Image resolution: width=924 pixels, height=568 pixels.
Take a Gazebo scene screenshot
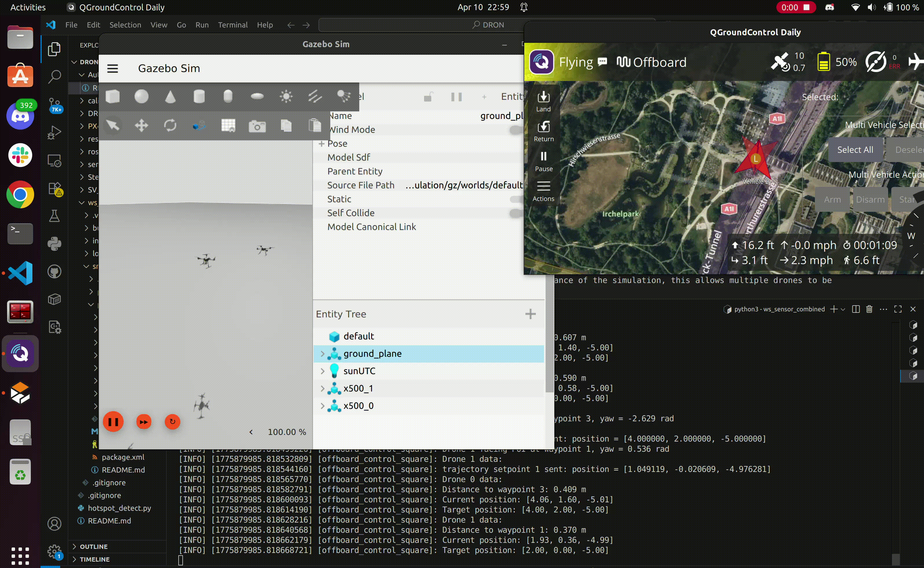[257, 126]
